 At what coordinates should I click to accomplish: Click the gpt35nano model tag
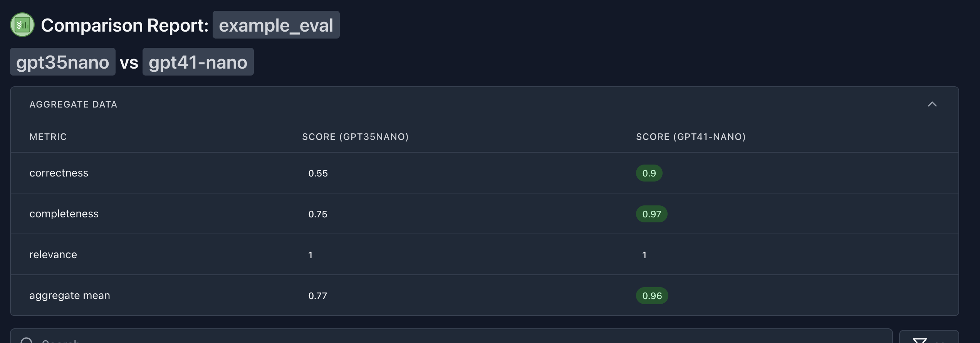(63, 62)
